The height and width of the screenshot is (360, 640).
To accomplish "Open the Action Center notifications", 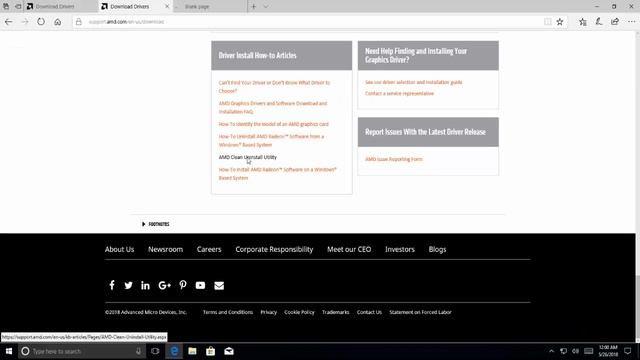I will pos(628,351).
